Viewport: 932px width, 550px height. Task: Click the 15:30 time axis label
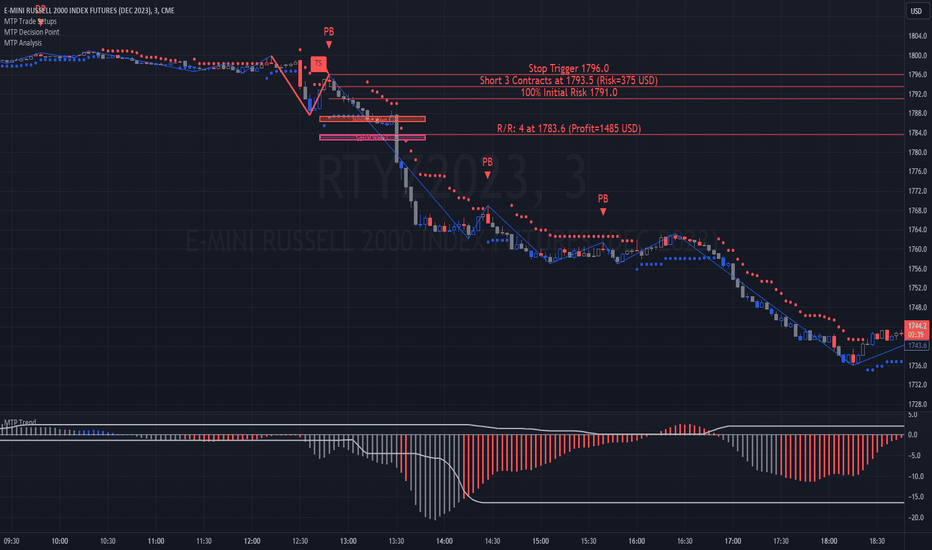pos(588,541)
